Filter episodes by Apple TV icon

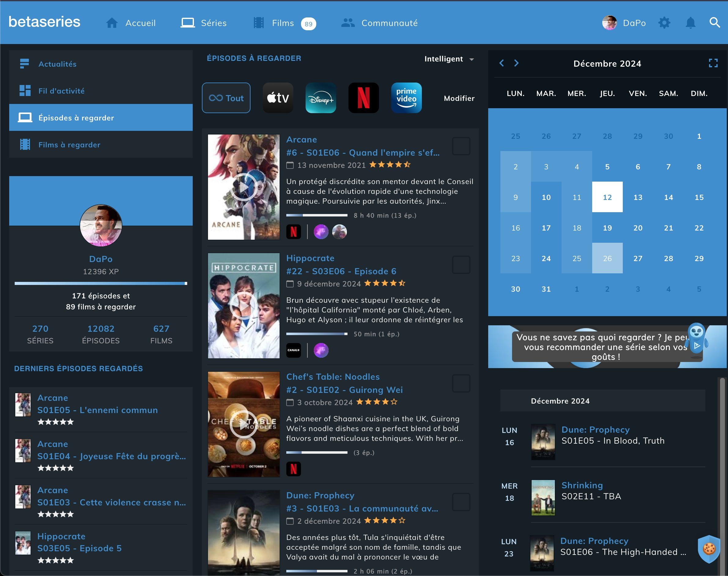tap(278, 98)
